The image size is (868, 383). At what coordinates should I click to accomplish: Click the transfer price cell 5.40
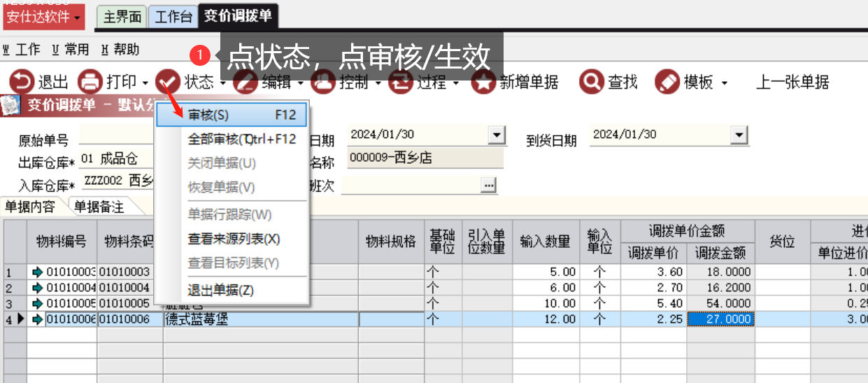pyautogui.click(x=652, y=303)
